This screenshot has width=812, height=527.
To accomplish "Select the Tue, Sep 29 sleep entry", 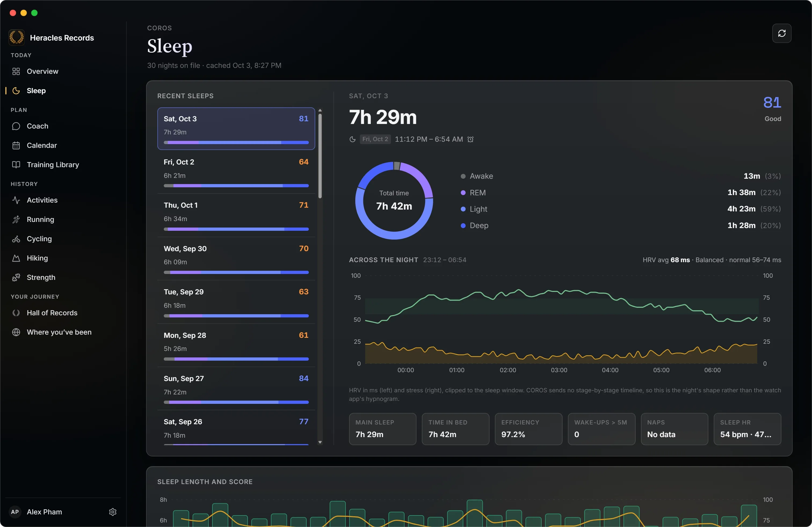I will click(x=236, y=302).
